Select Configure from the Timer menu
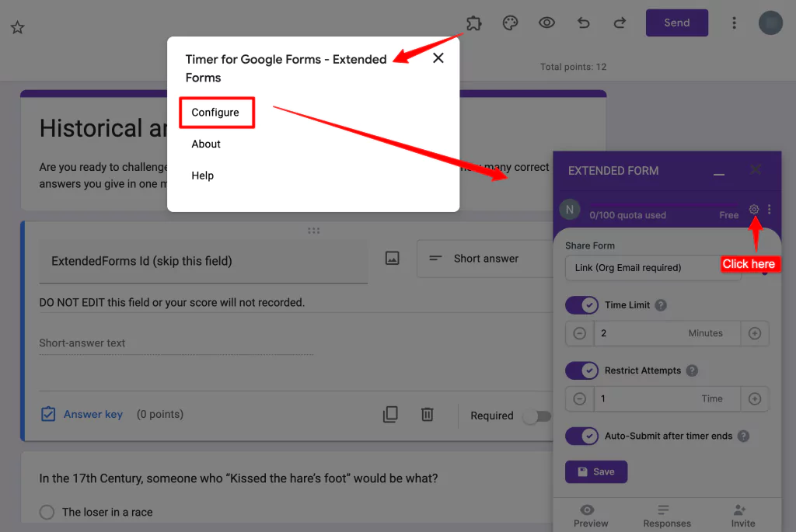This screenshot has width=796, height=532. point(216,112)
